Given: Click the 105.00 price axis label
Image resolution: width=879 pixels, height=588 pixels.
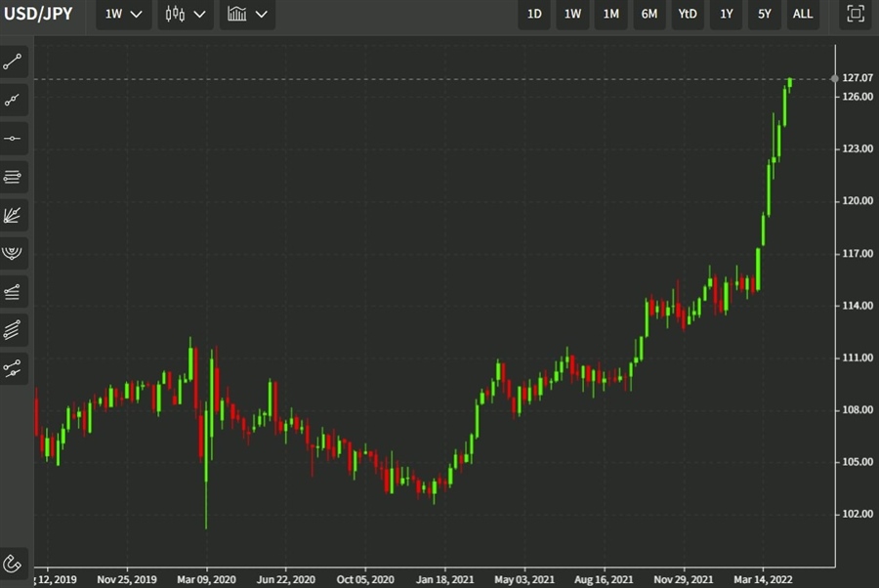Looking at the screenshot, I should point(858,462).
